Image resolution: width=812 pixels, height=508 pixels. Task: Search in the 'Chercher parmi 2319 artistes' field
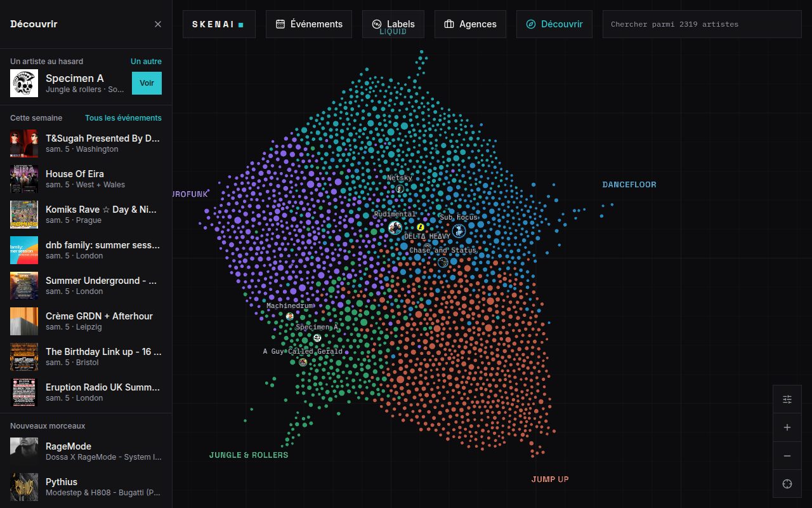[702, 24]
